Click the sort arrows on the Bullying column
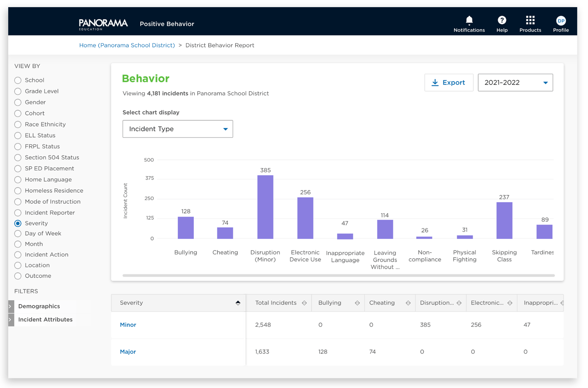The image size is (588, 388). [x=357, y=303]
